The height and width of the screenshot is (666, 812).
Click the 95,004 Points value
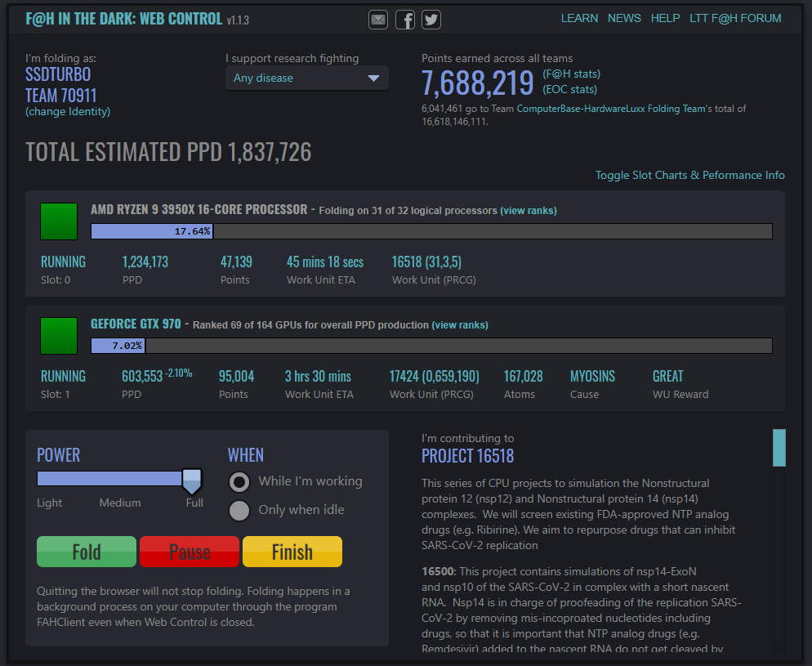[x=236, y=377]
